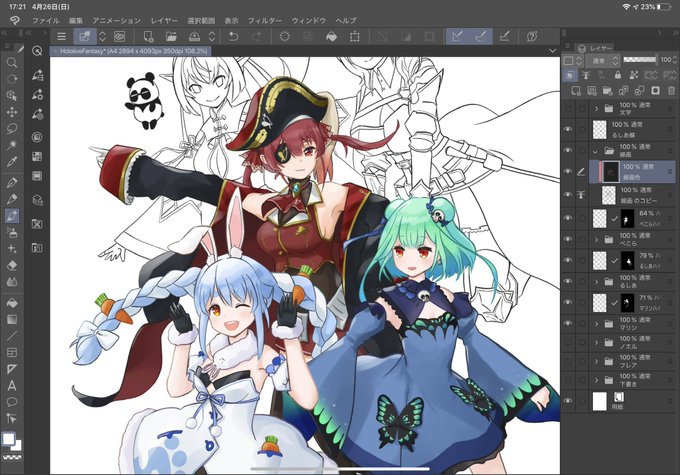
Task: Open the help question mark icon
Action: pyautogui.click(x=532, y=36)
